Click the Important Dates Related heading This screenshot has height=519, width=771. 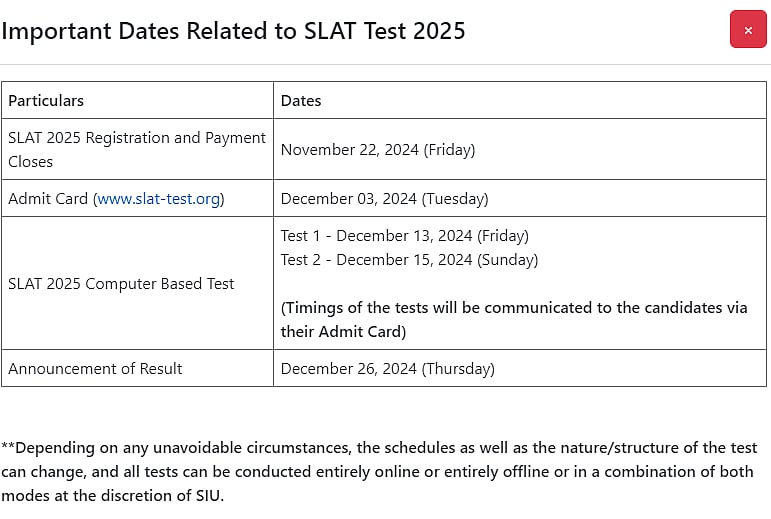pos(233,31)
